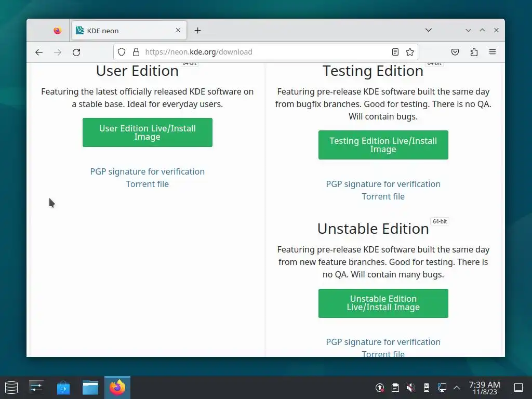Click the Testing Edition heading
Screen dimensions: 532x399
373,71
